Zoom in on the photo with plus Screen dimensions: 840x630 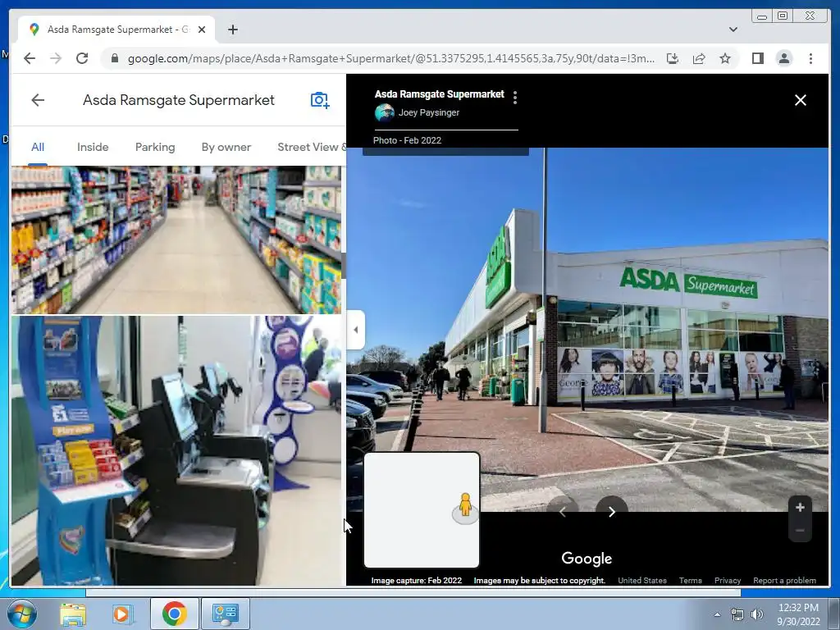[x=800, y=507]
